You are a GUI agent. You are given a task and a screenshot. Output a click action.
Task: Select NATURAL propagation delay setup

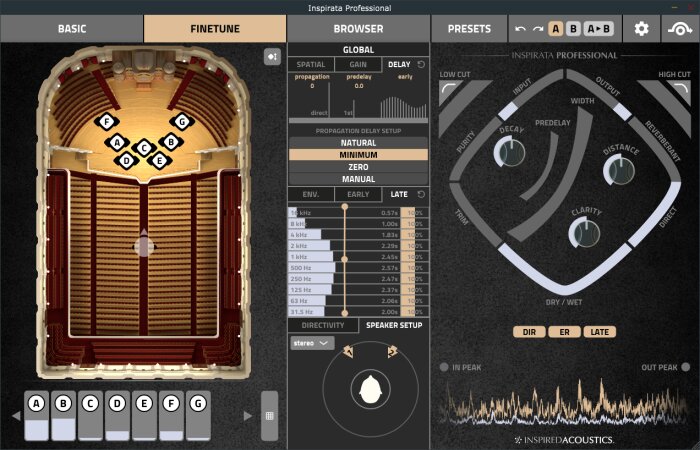pyautogui.click(x=358, y=143)
